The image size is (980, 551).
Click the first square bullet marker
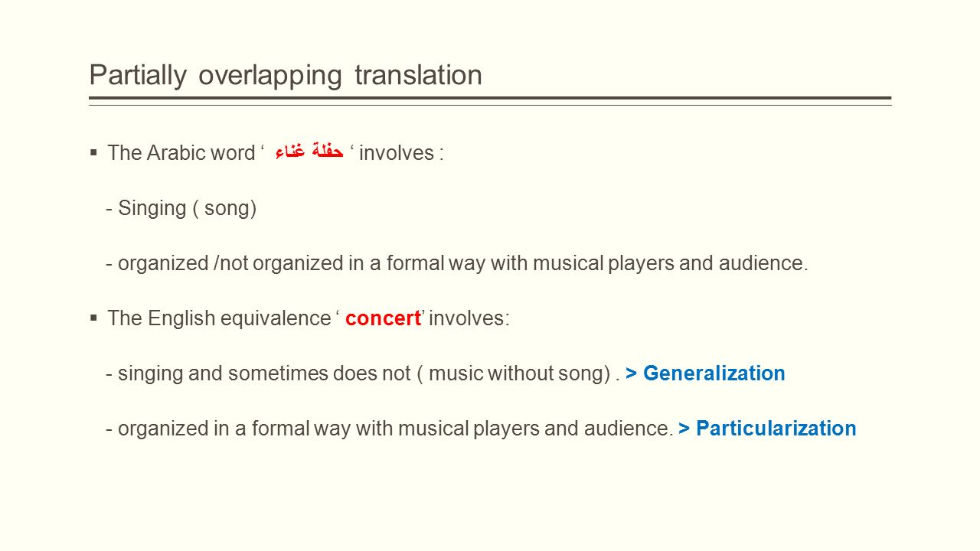pyautogui.click(x=93, y=152)
